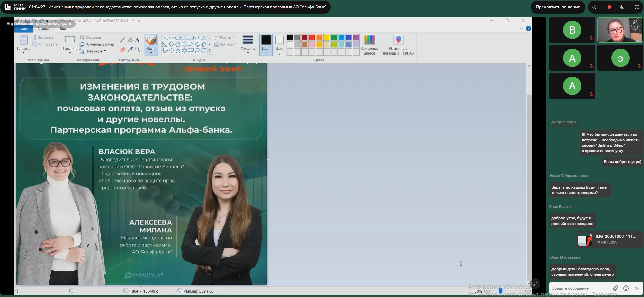Select the Eraser tool

(x=123, y=49)
